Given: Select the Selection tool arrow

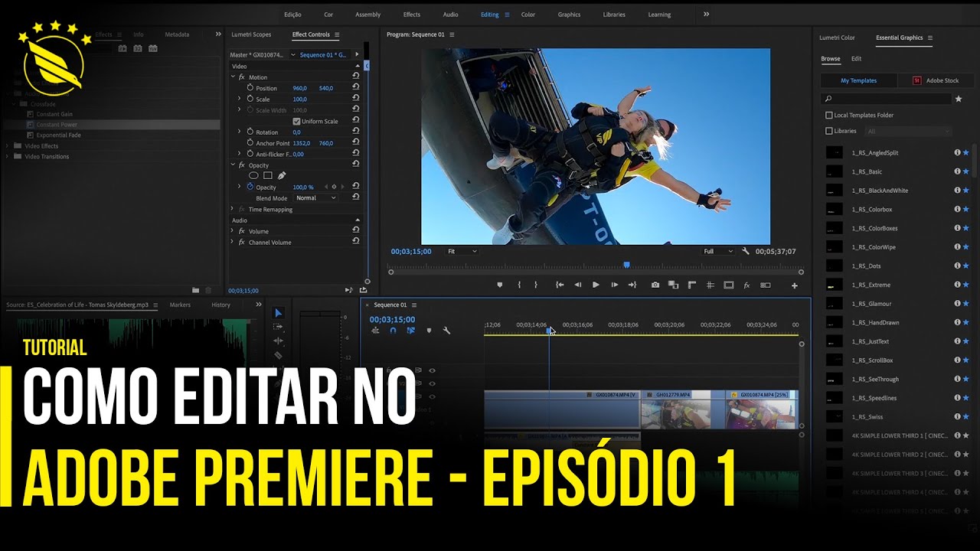Looking at the screenshot, I should coord(278,313).
